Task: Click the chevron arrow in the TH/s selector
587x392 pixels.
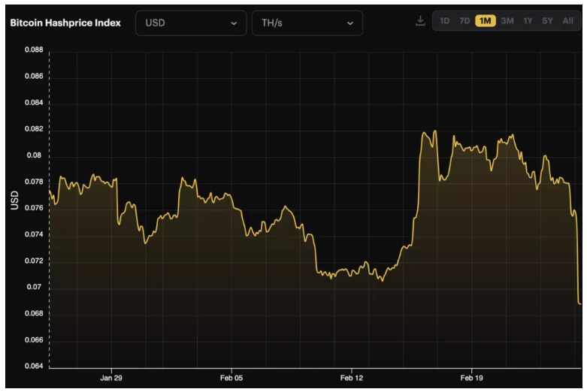Action: tap(350, 23)
